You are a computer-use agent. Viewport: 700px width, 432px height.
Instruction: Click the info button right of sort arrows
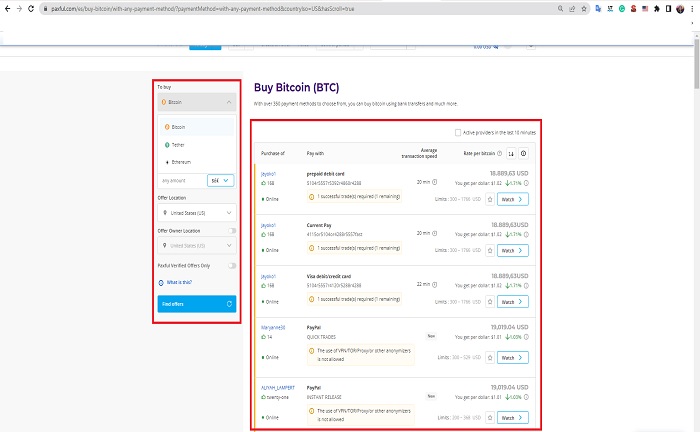pos(524,154)
